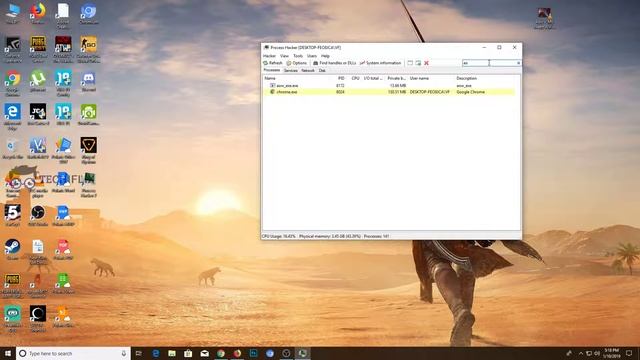Select the first process row above chrome.exe
The height and width of the screenshot is (360, 640).
389,86
